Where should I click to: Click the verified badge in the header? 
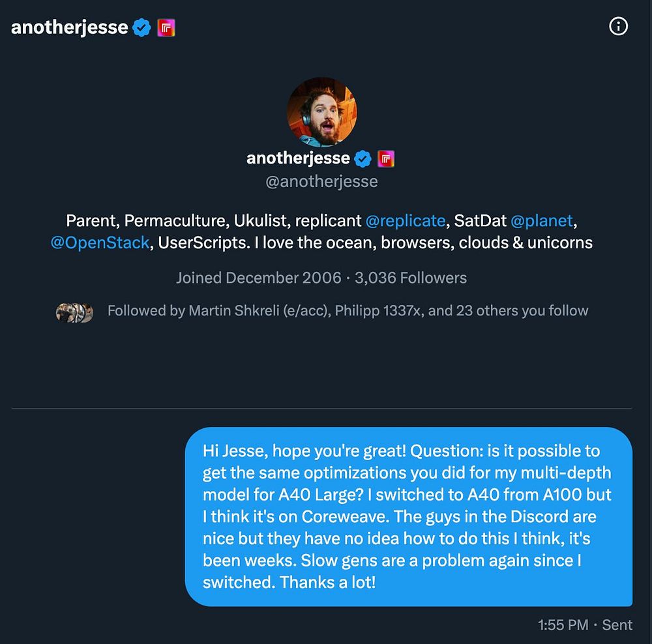click(141, 28)
